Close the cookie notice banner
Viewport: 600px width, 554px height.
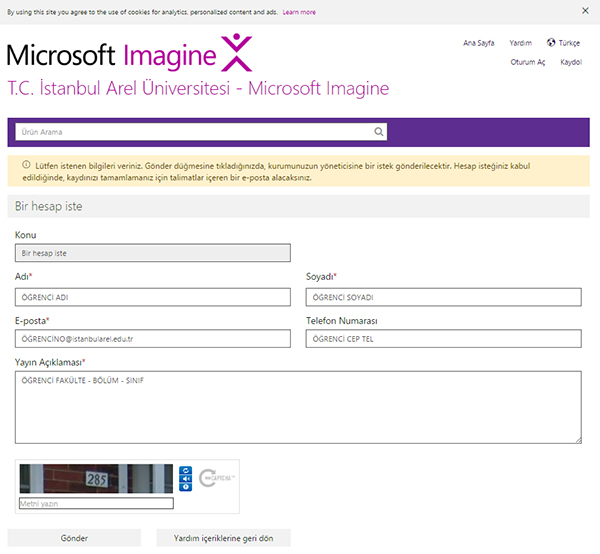[x=585, y=11]
